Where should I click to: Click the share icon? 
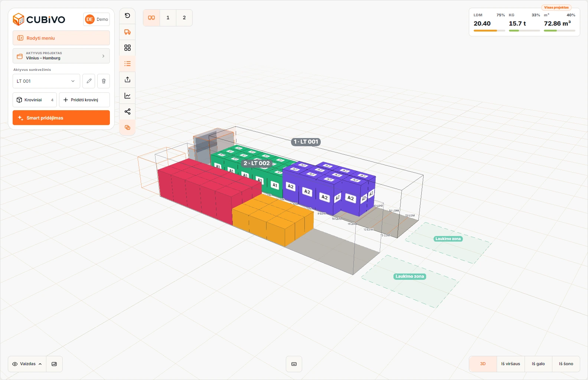coord(127,112)
